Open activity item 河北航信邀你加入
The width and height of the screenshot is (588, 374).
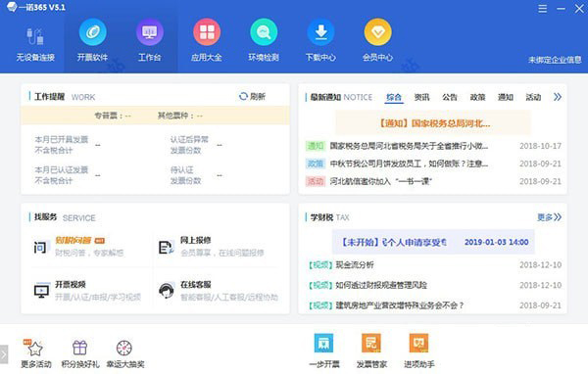[380, 181]
